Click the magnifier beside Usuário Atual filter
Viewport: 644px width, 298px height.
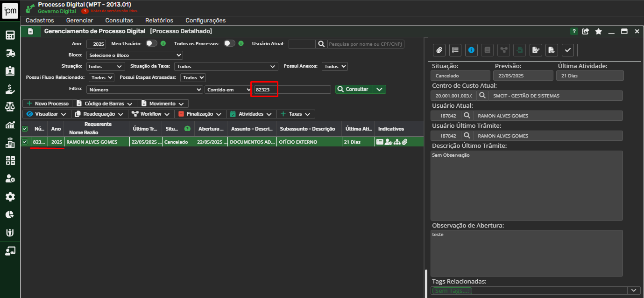point(321,44)
